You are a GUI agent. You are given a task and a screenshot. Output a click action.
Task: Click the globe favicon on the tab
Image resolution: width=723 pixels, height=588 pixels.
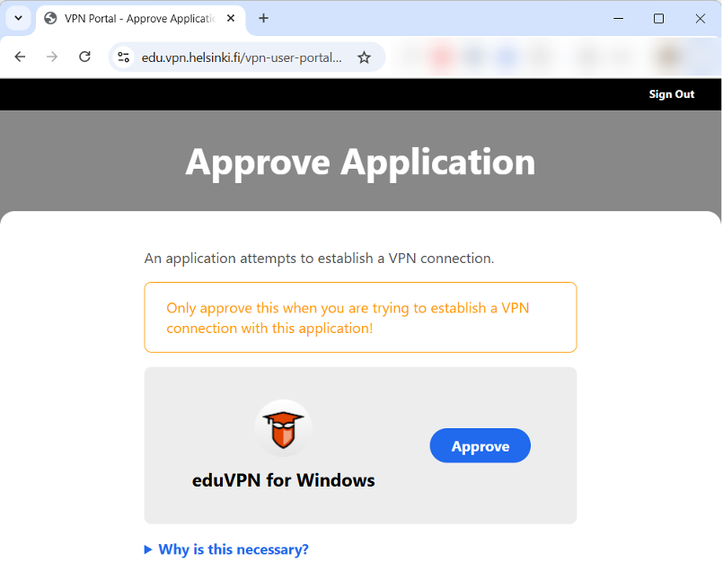coord(50,19)
